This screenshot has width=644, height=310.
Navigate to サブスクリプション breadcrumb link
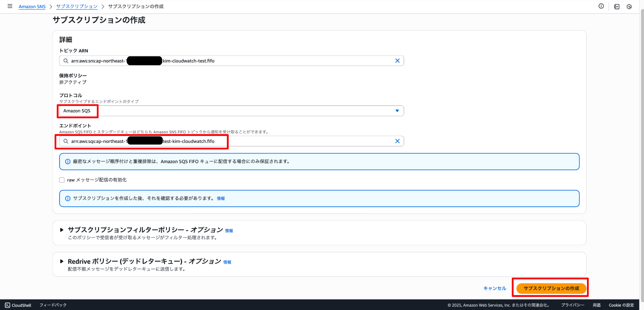[x=77, y=7]
